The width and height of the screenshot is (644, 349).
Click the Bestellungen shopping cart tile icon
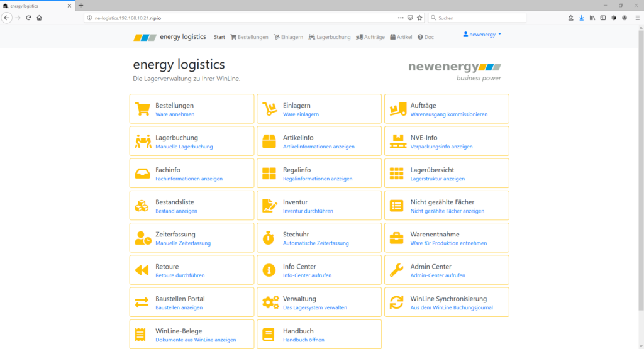(143, 109)
